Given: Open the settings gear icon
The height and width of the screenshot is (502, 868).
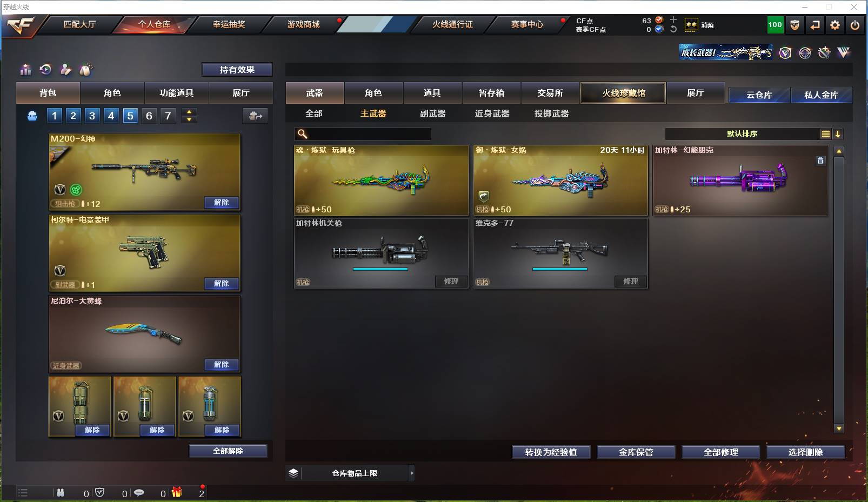Looking at the screenshot, I should point(835,25).
